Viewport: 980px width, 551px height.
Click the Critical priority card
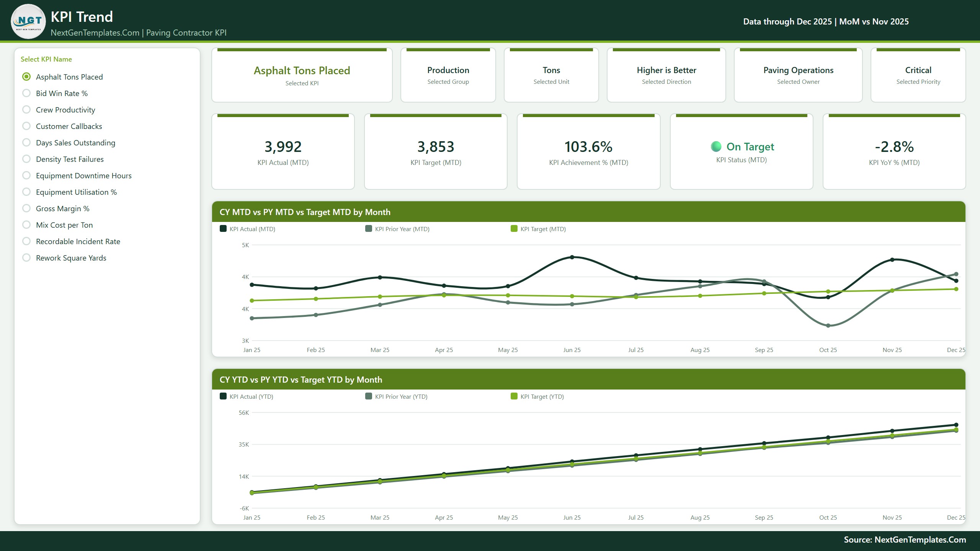click(x=918, y=75)
